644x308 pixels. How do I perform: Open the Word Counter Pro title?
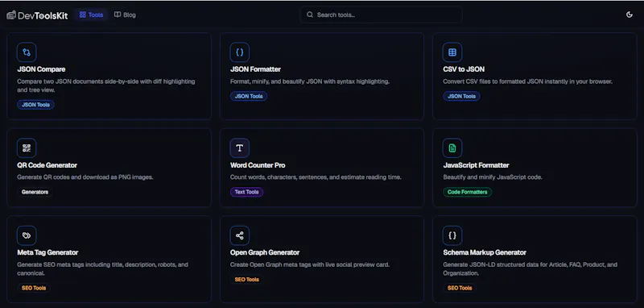[x=258, y=165]
